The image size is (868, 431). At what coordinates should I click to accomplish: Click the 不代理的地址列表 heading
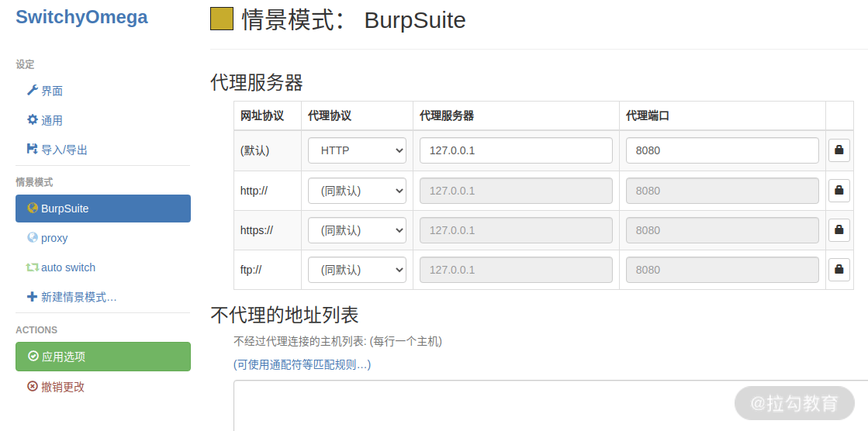coord(285,315)
